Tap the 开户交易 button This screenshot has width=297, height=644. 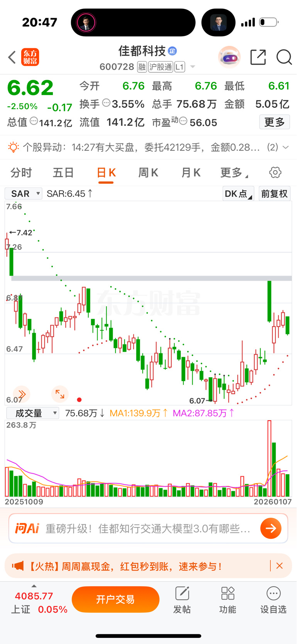tap(115, 600)
